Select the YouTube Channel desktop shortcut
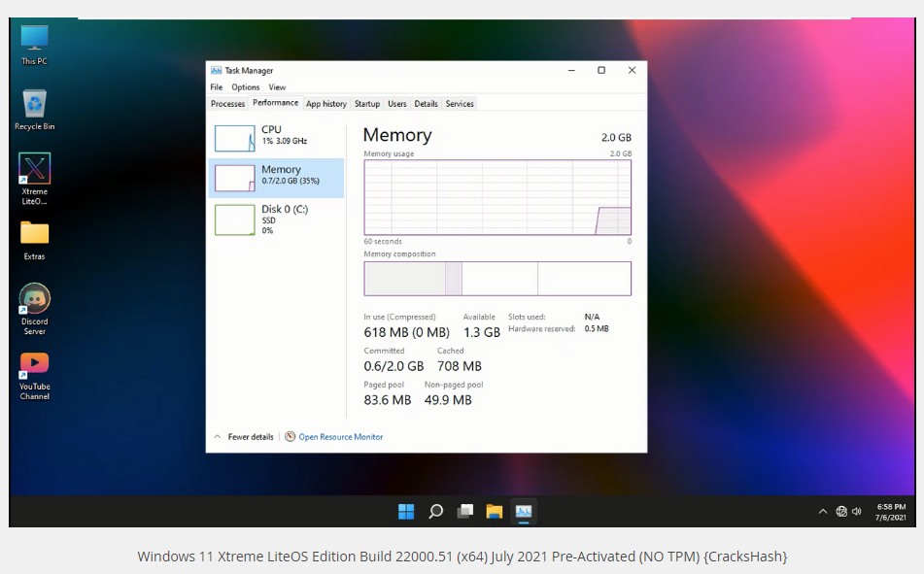 coord(35,376)
